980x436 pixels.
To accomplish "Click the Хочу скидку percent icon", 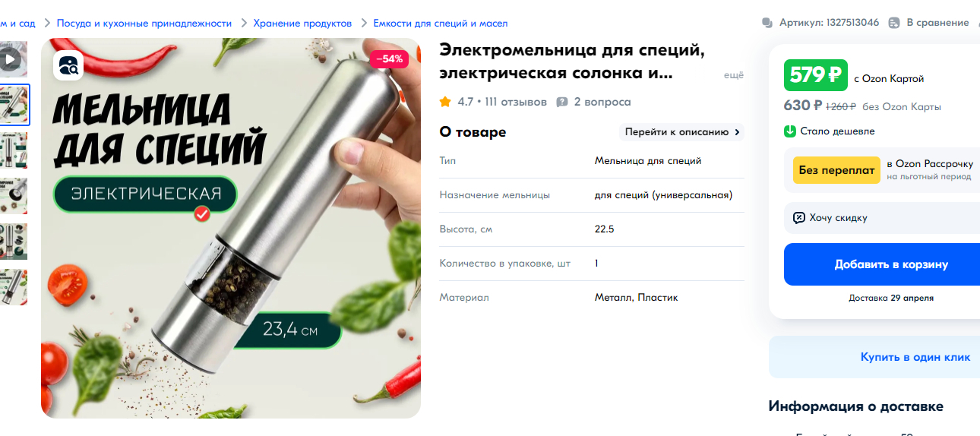I will (799, 218).
